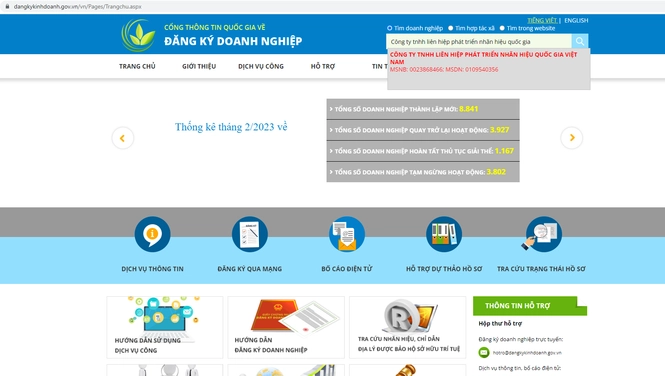Select the Tìm doanh nghiệp radio option

(x=389, y=28)
